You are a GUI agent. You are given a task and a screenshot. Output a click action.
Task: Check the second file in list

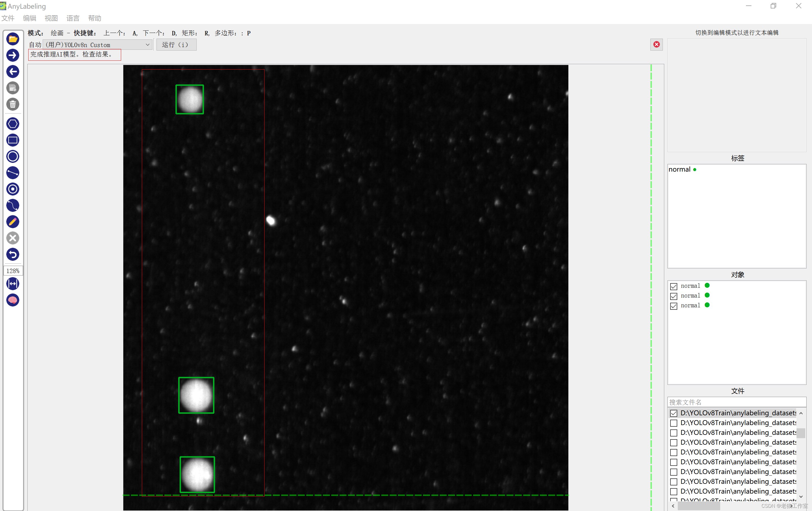[x=673, y=423]
